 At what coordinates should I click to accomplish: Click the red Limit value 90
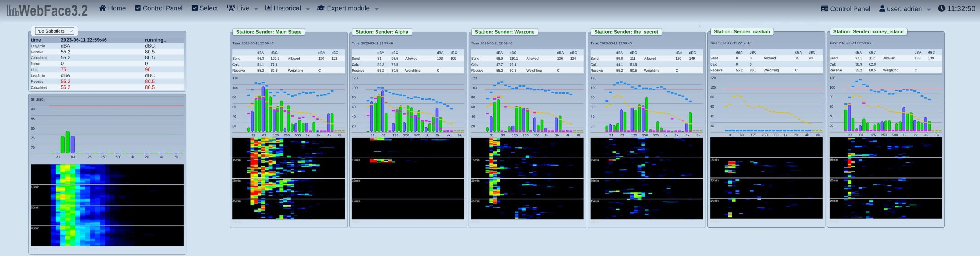pos(148,69)
